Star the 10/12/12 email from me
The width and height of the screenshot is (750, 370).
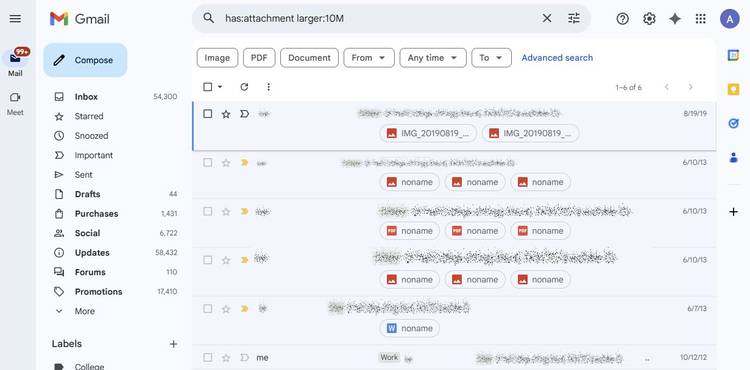[226, 358]
